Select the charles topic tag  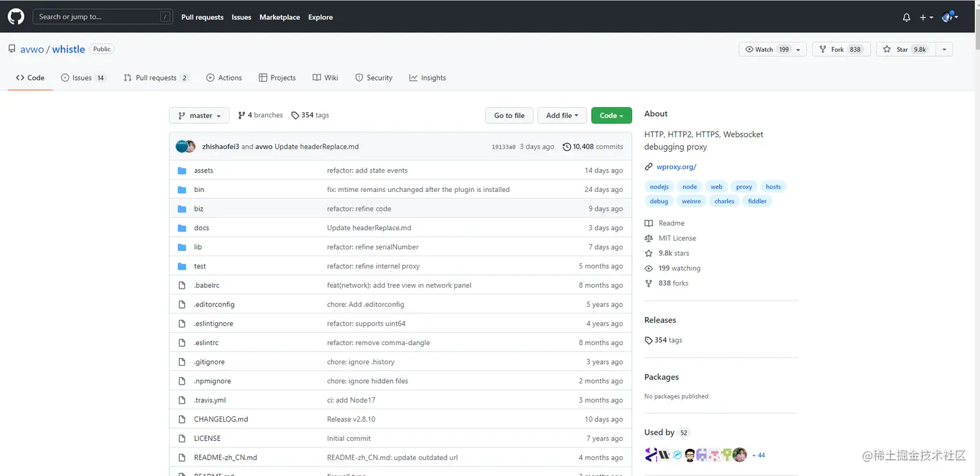click(724, 201)
